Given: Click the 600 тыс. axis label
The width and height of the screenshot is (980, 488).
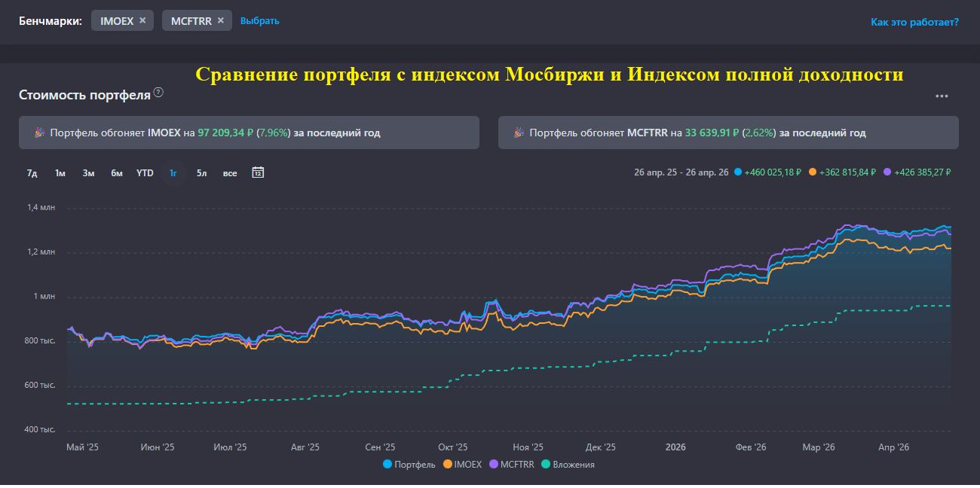Looking at the screenshot, I should [x=41, y=386].
